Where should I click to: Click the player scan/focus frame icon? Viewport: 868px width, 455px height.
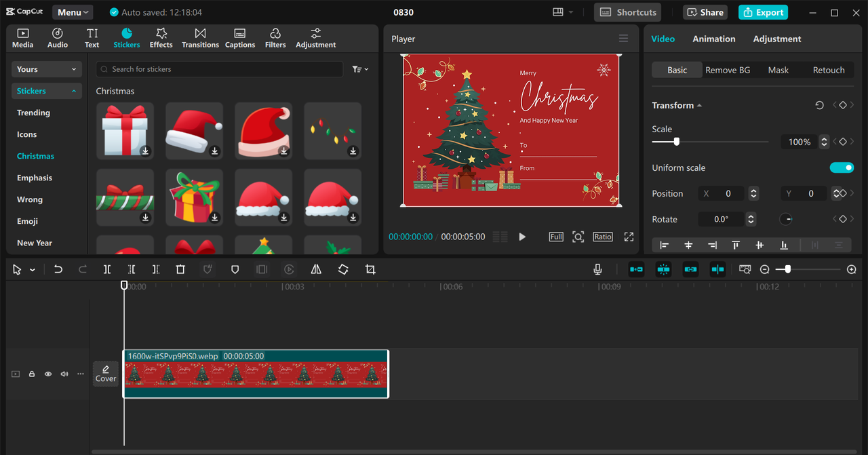pyautogui.click(x=578, y=237)
